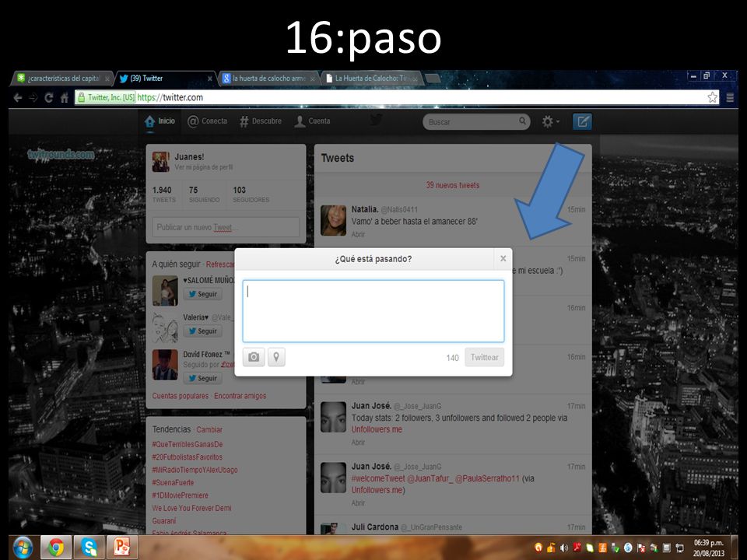Click the Chrome taskbar icon
The width and height of the screenshot is (747, 560).
pyautogui.click(x=56, y=548)
